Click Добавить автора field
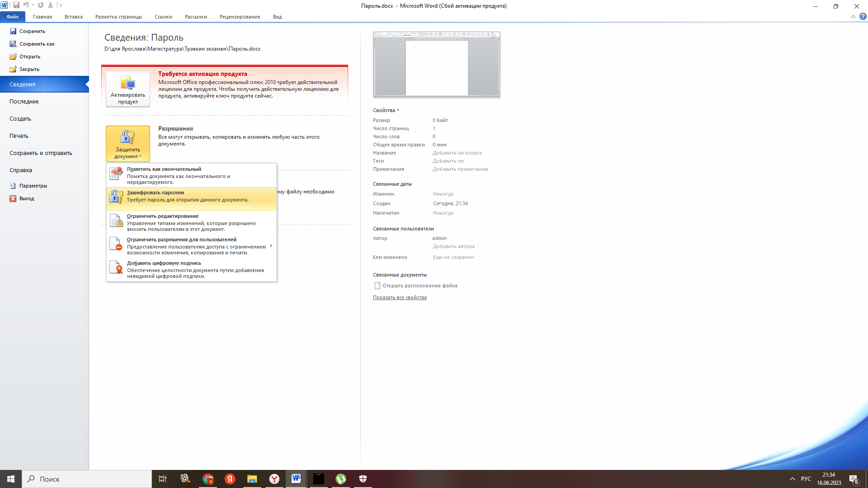The width and height of the screenshot is (868, 488). pos(454,246)
